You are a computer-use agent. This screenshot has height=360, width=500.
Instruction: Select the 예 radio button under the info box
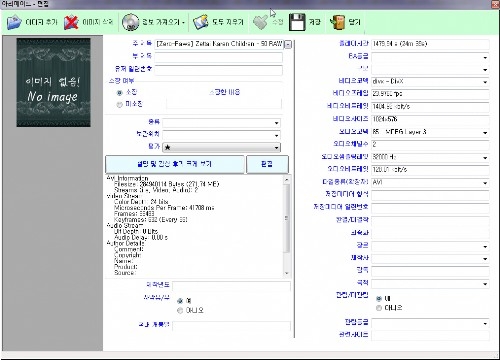click(180, 301)
